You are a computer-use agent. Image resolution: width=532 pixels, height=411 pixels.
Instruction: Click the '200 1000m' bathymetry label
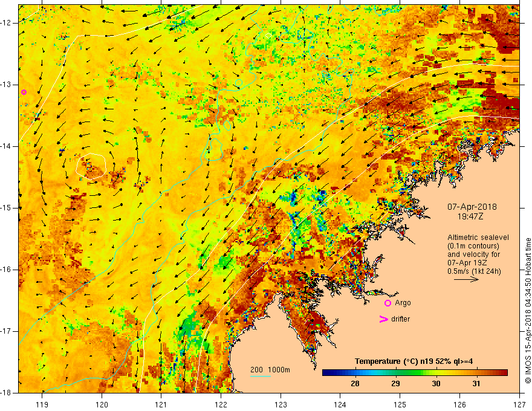(x=270, y=370)
